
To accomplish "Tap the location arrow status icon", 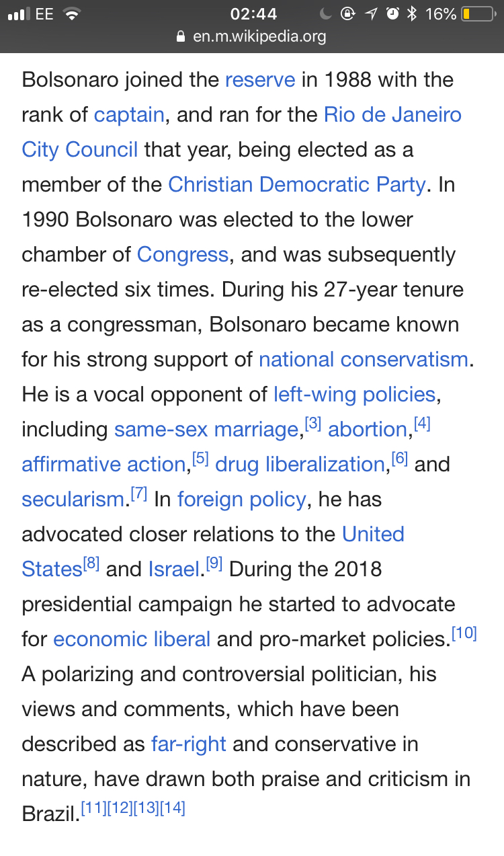I will click(370, 13).
